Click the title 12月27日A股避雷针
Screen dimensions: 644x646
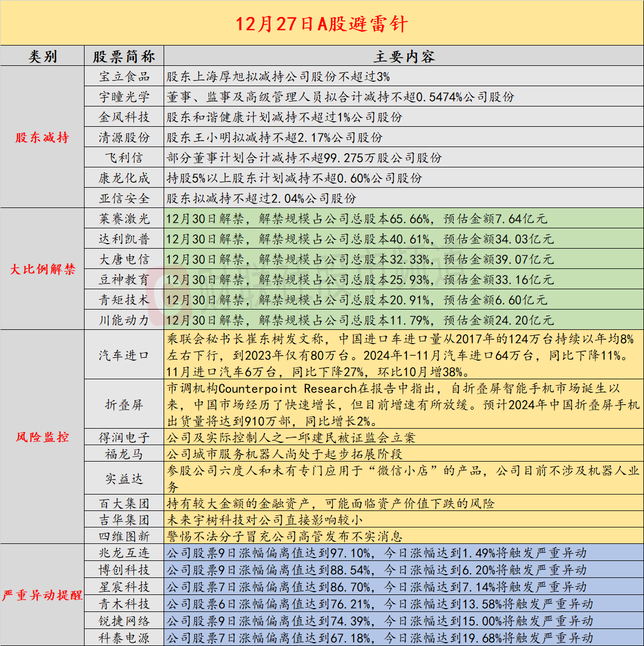click(x=322, y=24)
